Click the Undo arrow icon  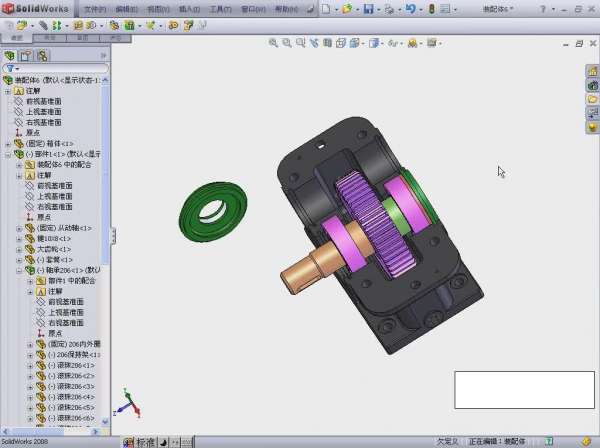(x=411, y=9)
